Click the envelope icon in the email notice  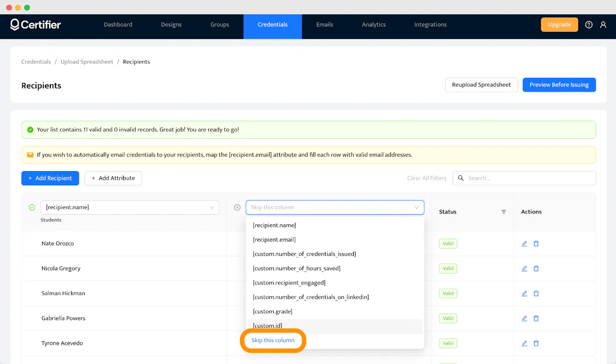[x=30, y=155]
